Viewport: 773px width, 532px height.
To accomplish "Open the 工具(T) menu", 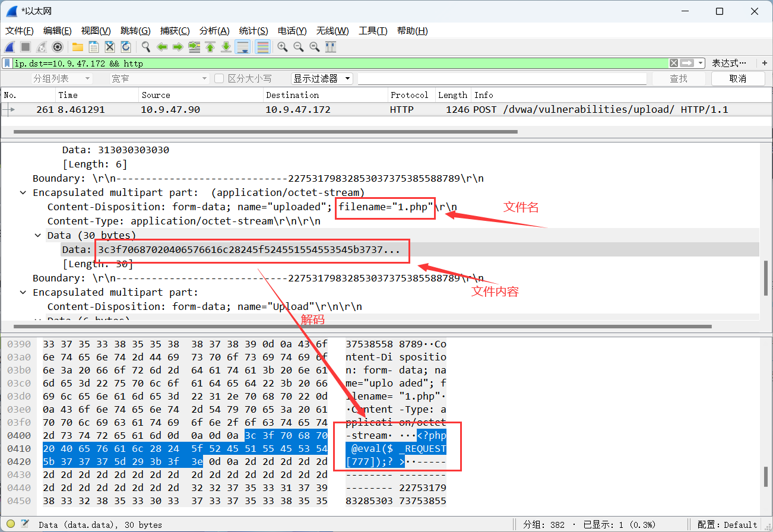I will point(373,31).
